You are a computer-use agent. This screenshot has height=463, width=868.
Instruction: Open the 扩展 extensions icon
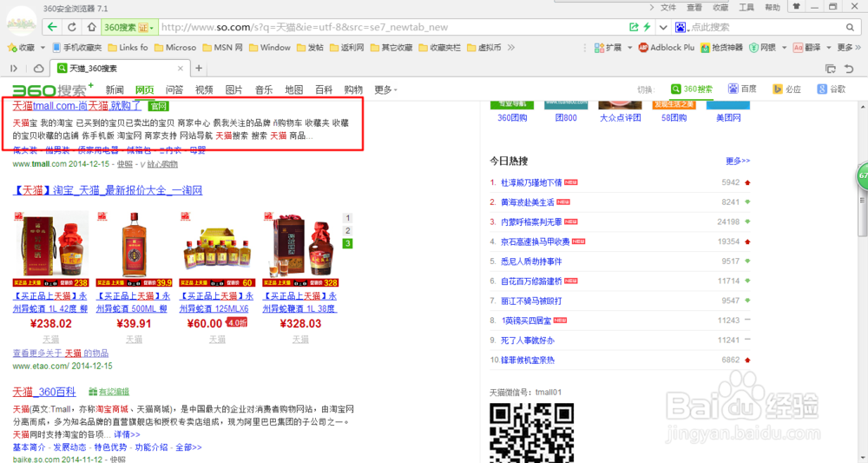[608, 48]
